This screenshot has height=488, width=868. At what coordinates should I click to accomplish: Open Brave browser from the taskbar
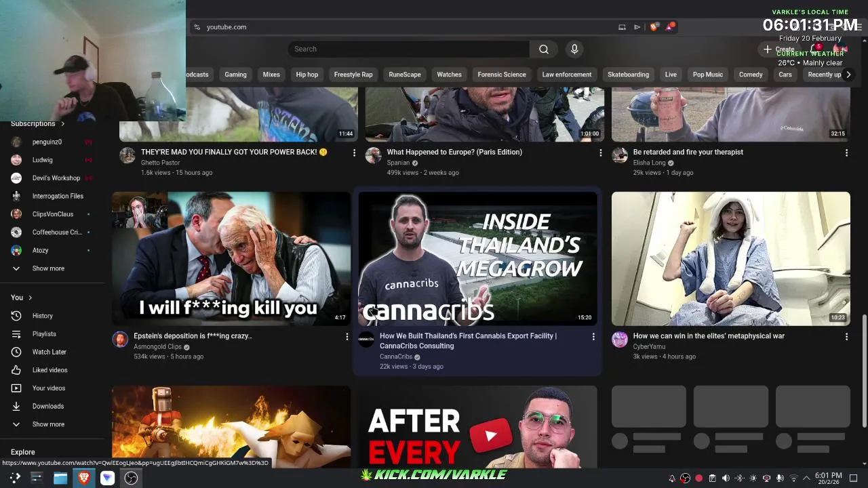pyautogui.click(x=84, y=478)
